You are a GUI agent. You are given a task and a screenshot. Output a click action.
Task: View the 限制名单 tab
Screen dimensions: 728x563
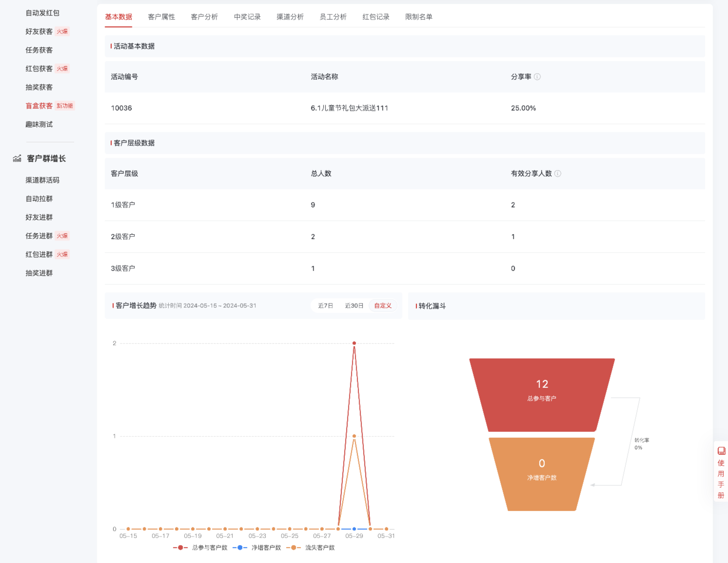[419, 17]
